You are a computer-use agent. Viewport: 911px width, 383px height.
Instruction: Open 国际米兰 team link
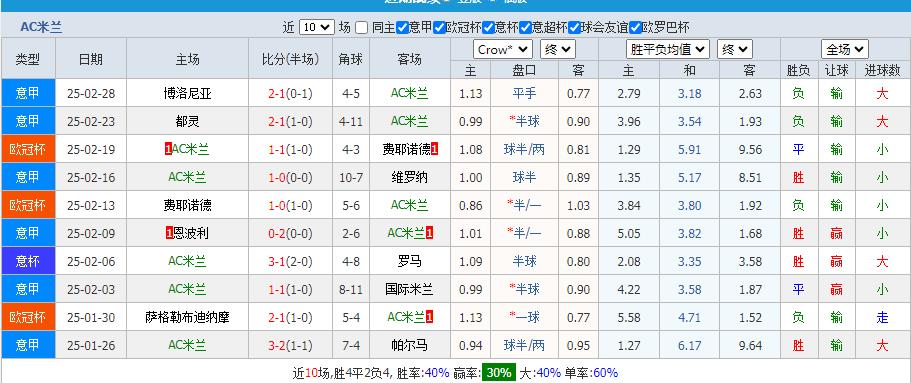[410, 289]
